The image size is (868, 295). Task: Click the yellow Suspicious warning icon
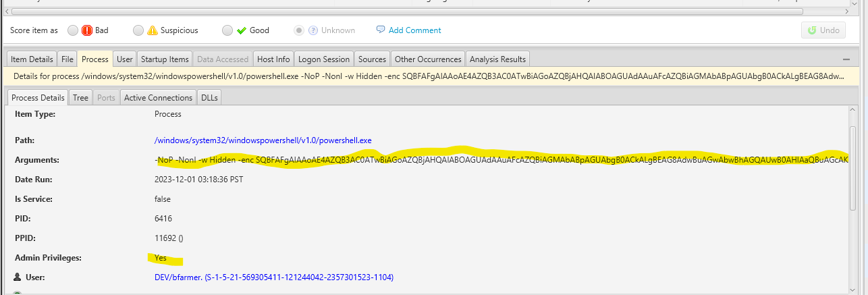tap(153, 30)
